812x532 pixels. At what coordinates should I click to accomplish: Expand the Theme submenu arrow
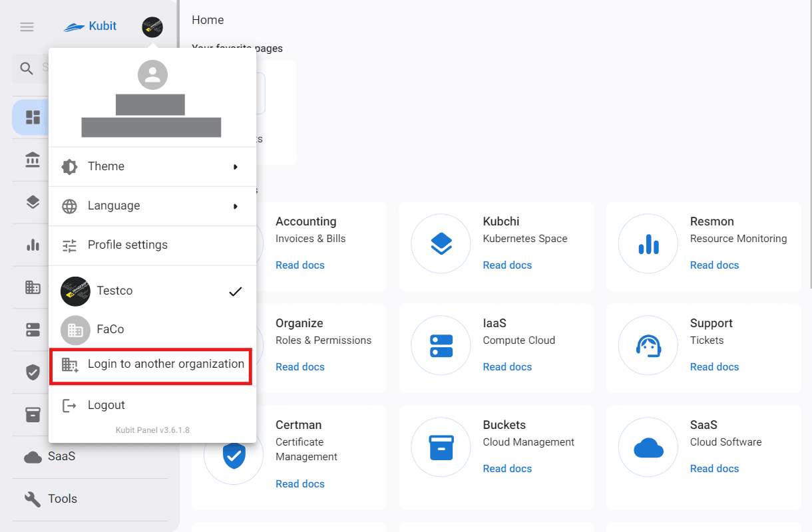pyautogui.click(x=236, y=167)
